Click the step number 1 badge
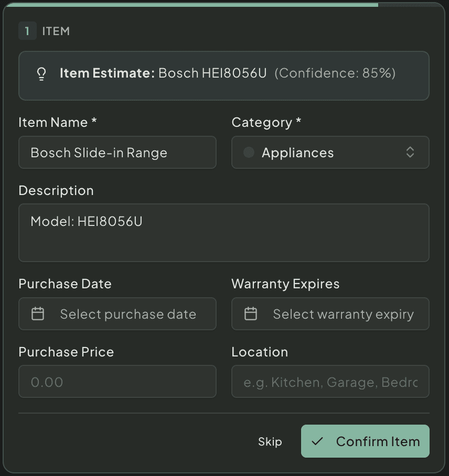449x476 pixels. click(27, 31)
